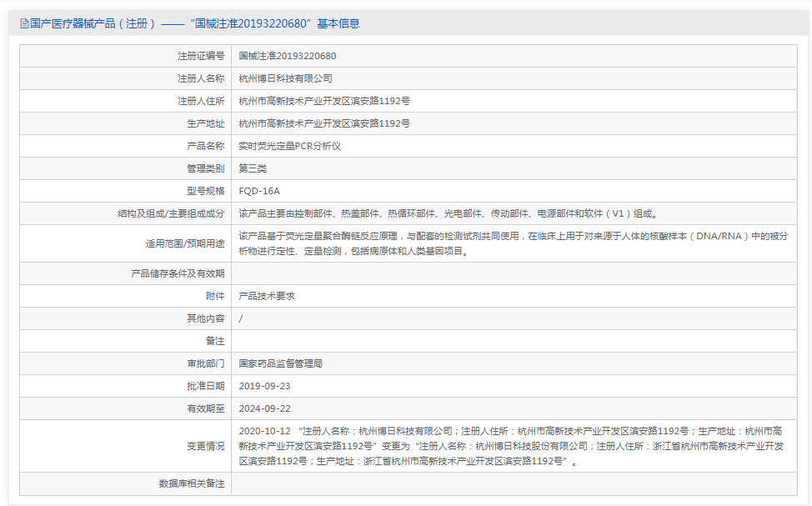This screenshot has height=506, width=812.
Task: Select the 第三类 value
Action: pos(253,169)
